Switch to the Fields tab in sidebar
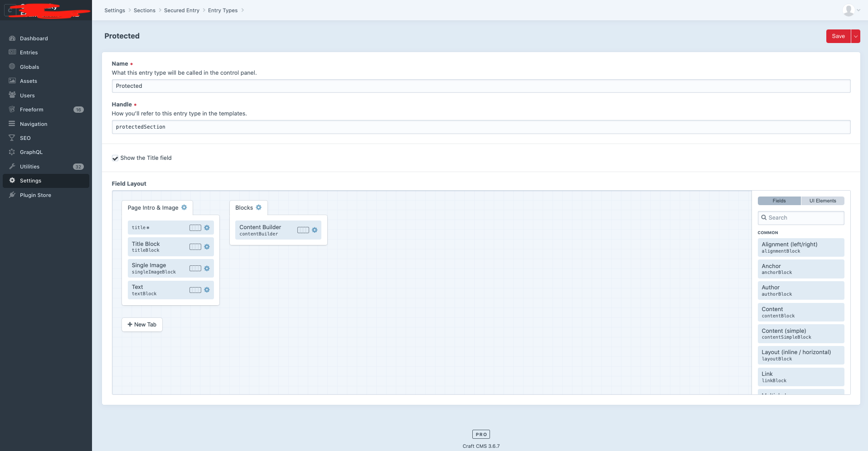 click(x=779, y=201)
